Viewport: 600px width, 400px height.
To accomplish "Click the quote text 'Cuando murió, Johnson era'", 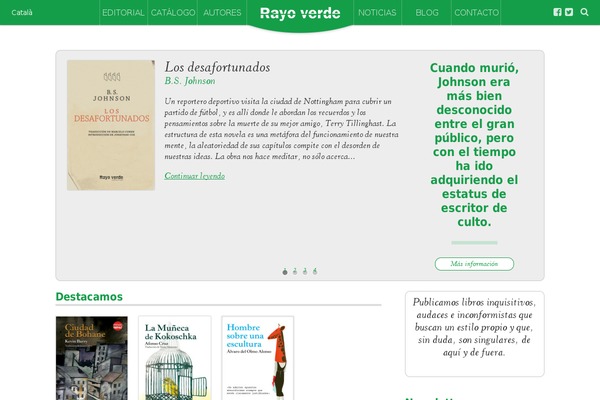I will (x=474, y=145).
